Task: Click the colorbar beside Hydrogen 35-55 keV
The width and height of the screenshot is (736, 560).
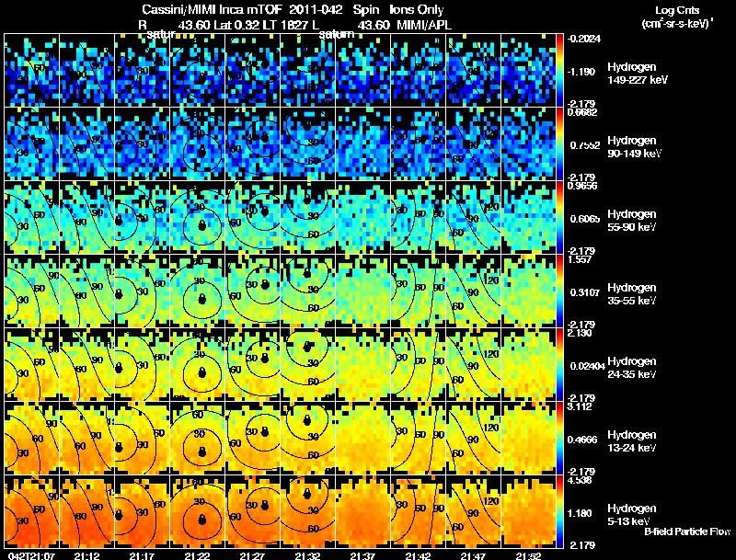Action: coord(559,291)
